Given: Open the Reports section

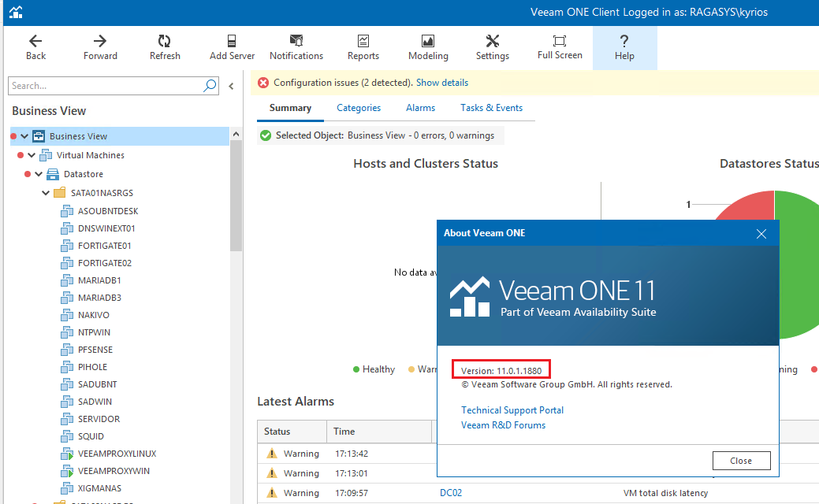Looking at the screenshot, I should pos(363,47).
